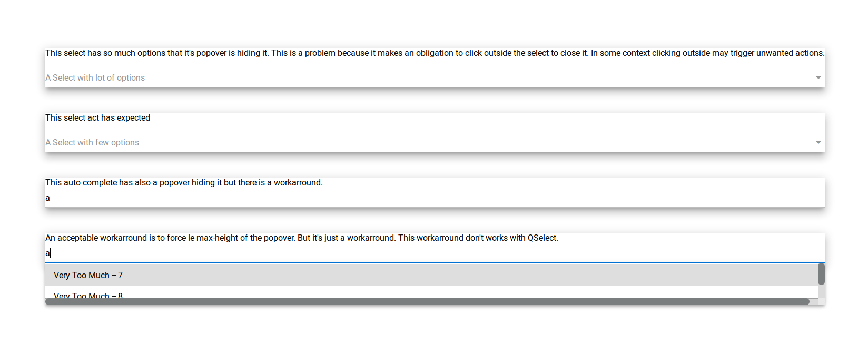
Task: Click the placeholder 'A Select with lot of options'
Action: 95,77
